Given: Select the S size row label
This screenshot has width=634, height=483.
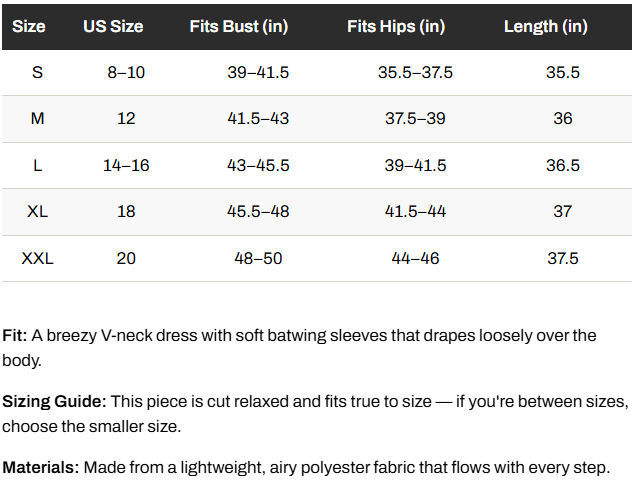Looking at the screenshot, I should 37,73.
